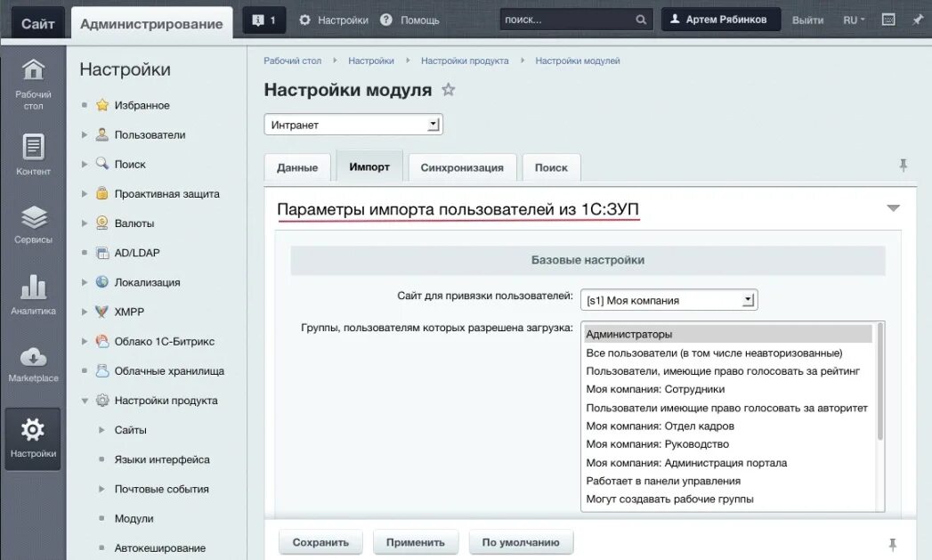Switch to the Администрирование top tab
This screenshot has width=932, height=560.
click(151, 24)
